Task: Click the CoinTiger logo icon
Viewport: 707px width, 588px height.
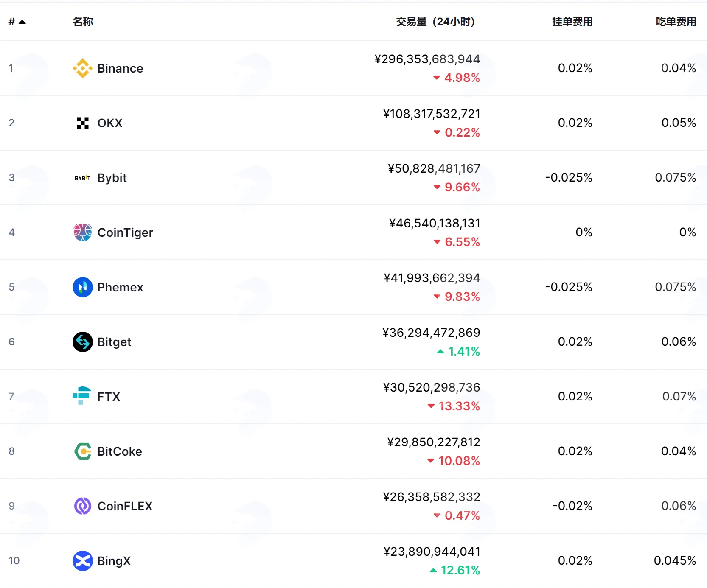Action: pyautogui.click(x=83, y=232)
